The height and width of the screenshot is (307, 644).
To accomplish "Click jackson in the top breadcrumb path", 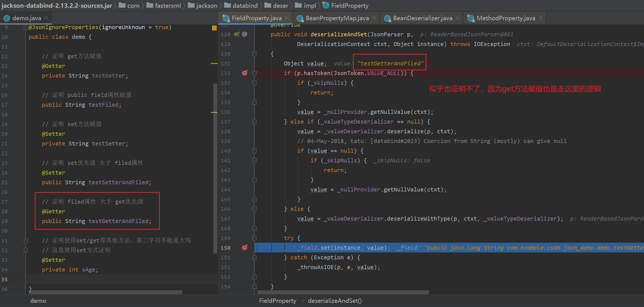I will coord(207,5).
